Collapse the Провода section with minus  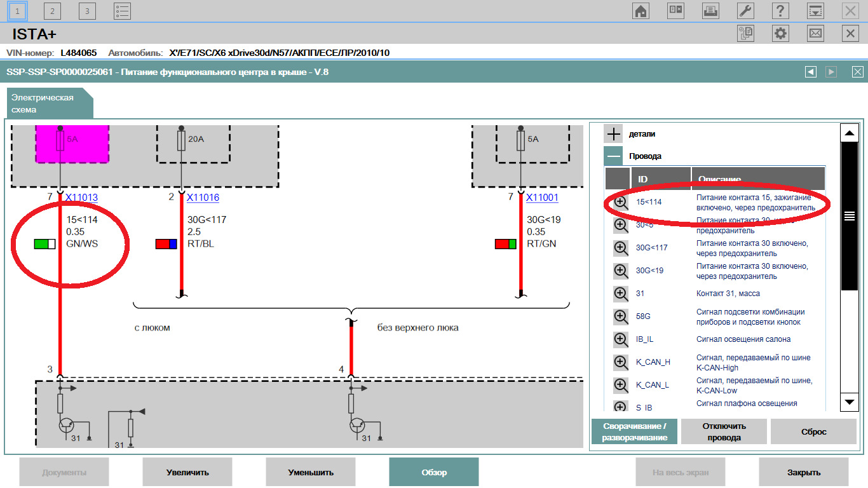613,156
